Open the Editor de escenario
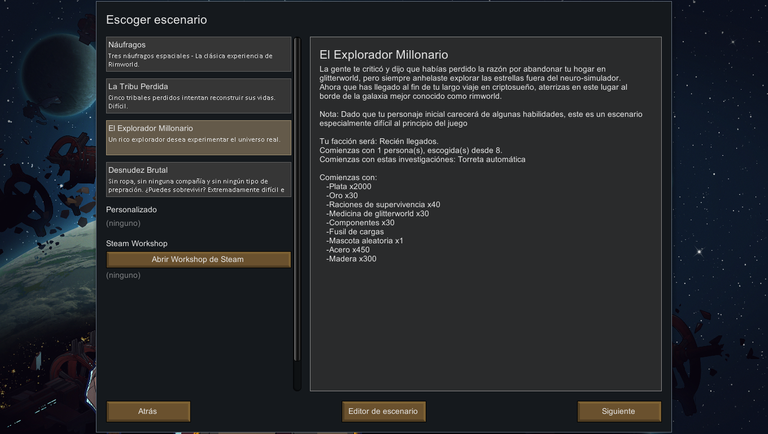 pyautogui.click(x=384, y=411)
